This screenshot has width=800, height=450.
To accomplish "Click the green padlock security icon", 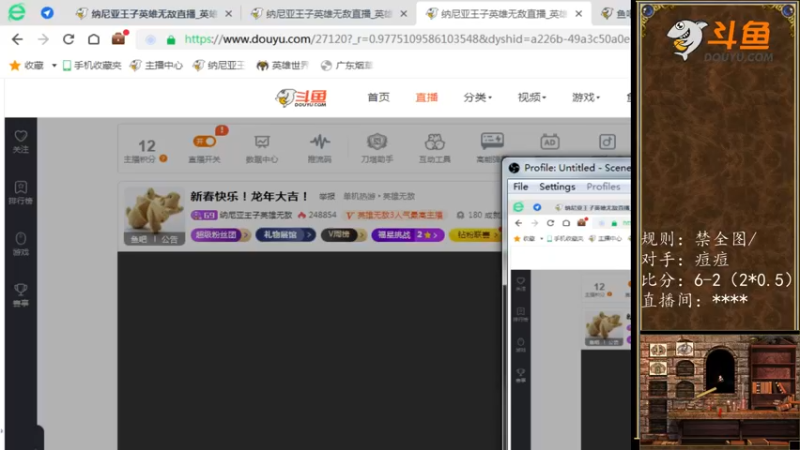I will pyautogui.click(x=171, y=40).
